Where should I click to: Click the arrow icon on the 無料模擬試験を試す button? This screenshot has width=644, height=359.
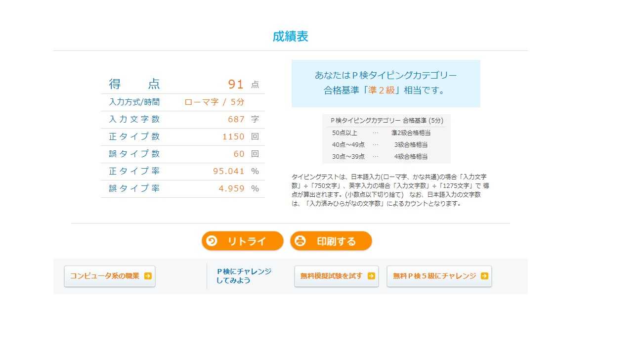tap(371, 276)
